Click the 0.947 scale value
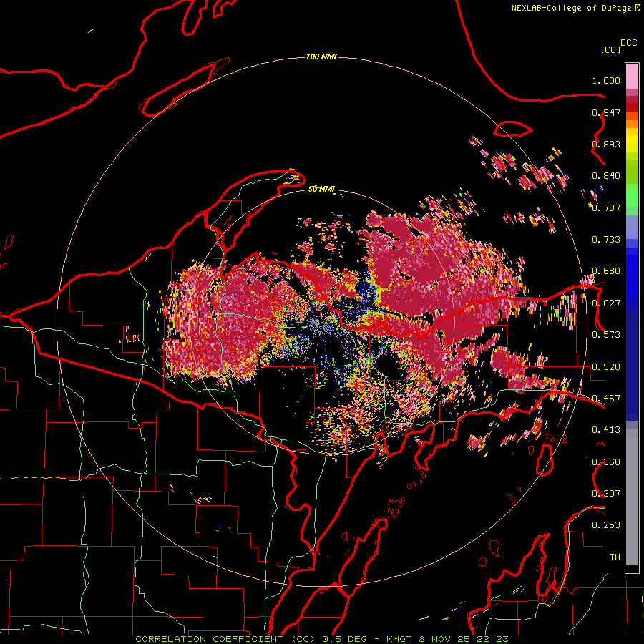Screen dimensions: 644x644 (606, 112)
